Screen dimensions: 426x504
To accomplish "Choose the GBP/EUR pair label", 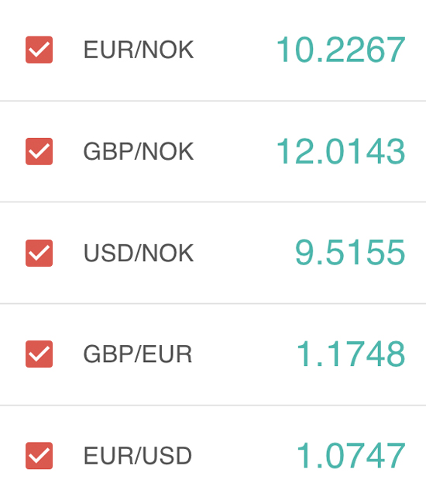I will tap(137, 354).
